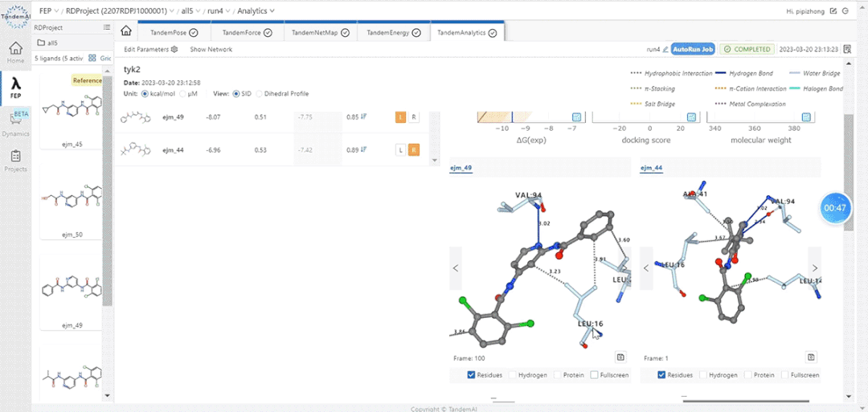
Task: Switch to the TandemEnergy tab
Action: coord(392,33)
